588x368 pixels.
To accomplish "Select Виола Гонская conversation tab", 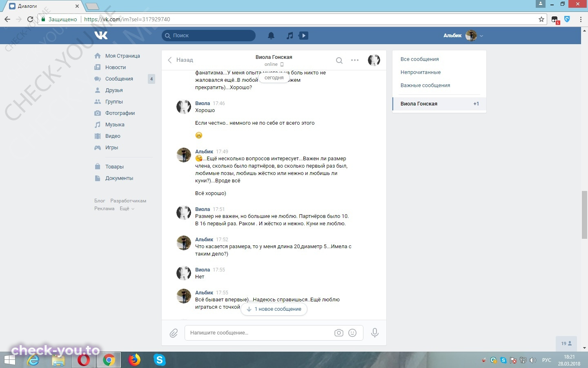I will point(439,104).
